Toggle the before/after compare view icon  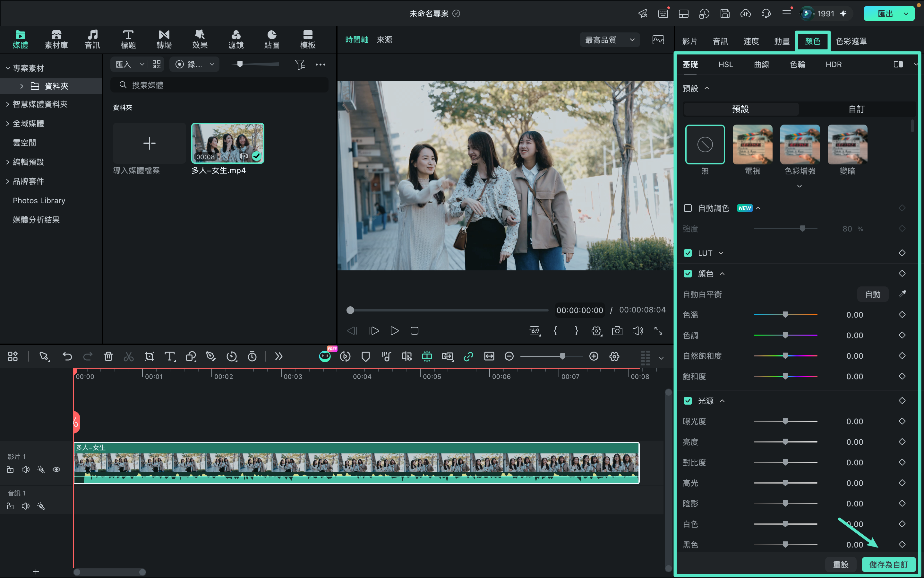coord(898,64)
